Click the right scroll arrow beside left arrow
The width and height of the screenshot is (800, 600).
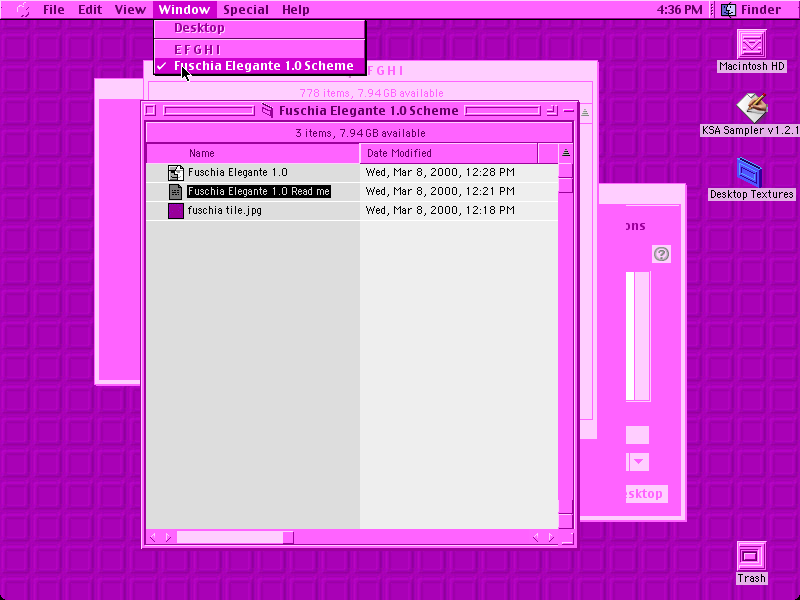[168, 537]
